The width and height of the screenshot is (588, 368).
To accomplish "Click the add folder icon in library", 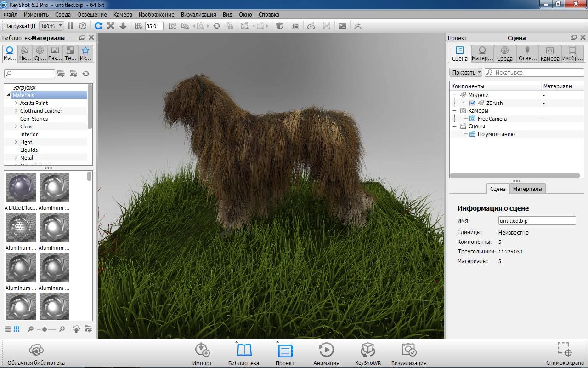I will (x=61, y=74).
